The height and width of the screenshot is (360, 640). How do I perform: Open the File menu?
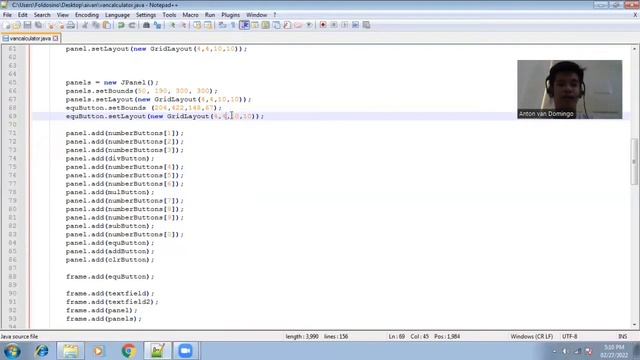(x=7, y=15)
